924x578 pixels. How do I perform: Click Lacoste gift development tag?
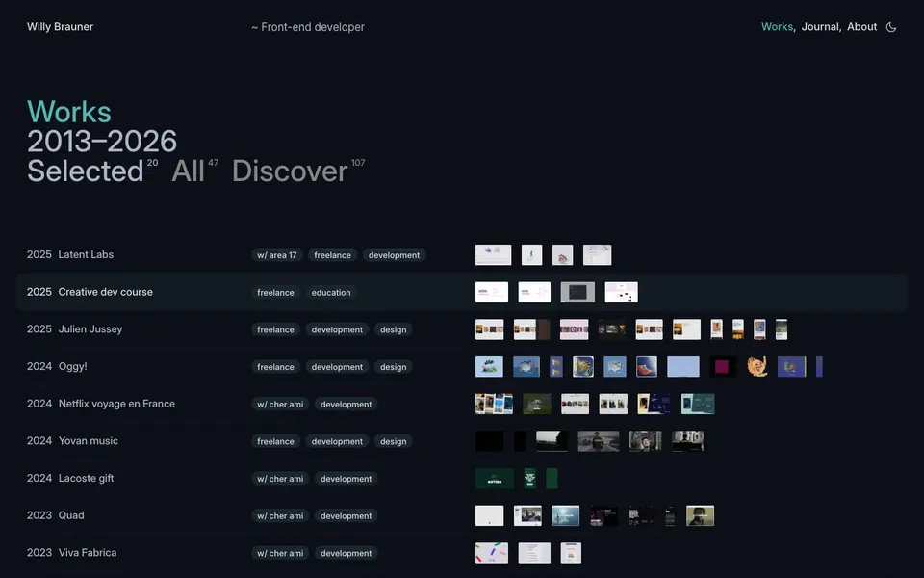click(346, 479)
